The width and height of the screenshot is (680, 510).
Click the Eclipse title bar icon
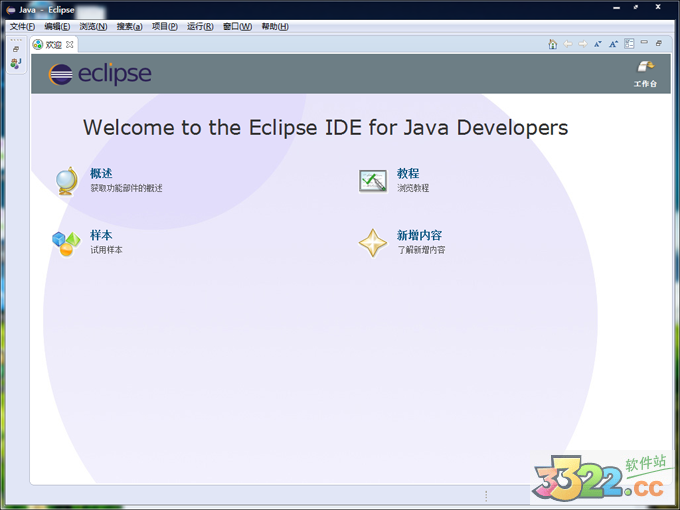[11, 10]
